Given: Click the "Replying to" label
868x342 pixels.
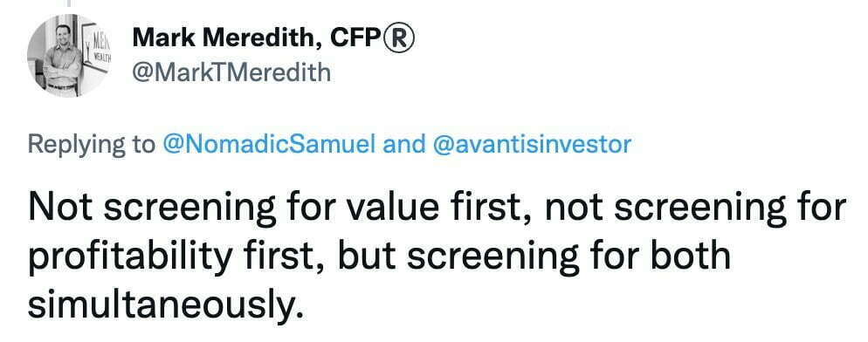Looking at the screenshot, I should point(92,146).
